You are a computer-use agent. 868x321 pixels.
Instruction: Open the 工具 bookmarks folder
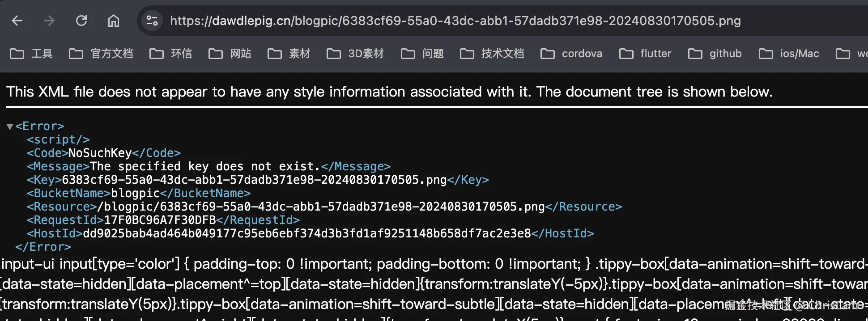(x=31, y=54)
